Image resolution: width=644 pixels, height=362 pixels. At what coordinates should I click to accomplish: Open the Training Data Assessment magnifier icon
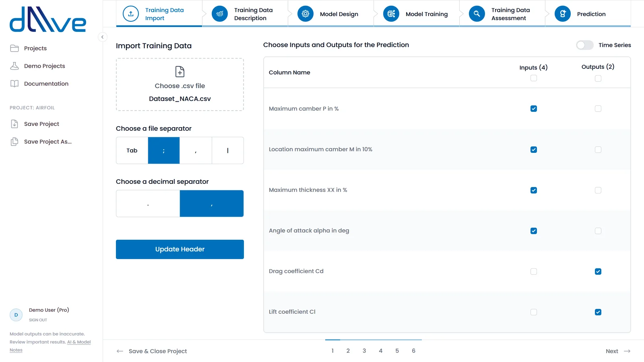pyautogui.click(x=477, y=14)
